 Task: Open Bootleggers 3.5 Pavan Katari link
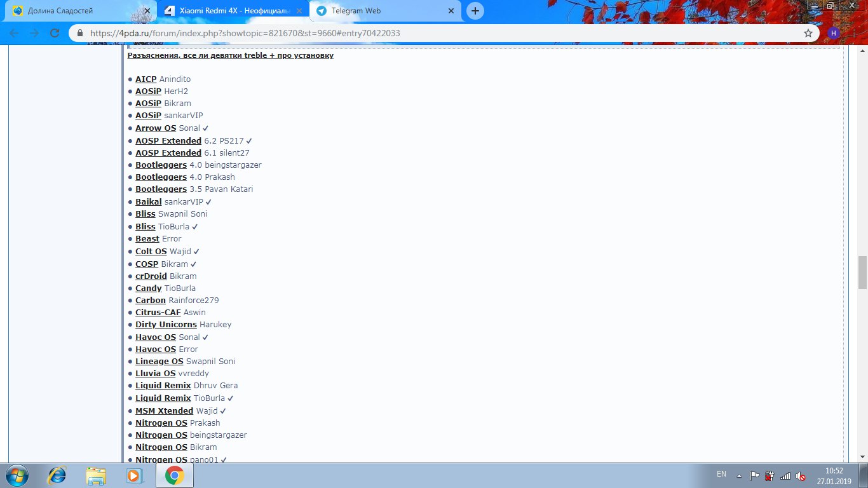point(161,189)
